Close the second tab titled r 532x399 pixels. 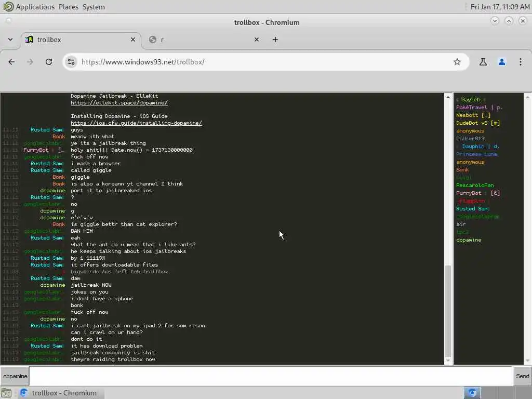click(x=257, y=39)
